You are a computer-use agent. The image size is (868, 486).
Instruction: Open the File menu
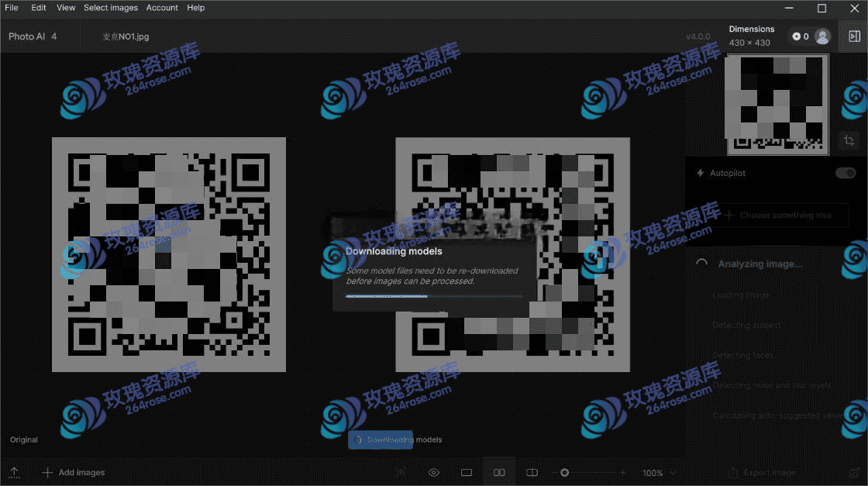click(12, 8)
